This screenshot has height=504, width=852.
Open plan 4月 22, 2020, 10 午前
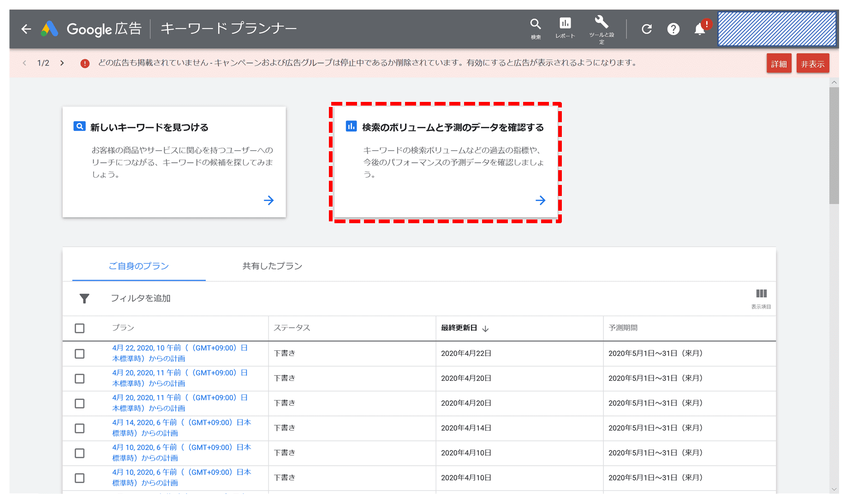[x=180, y=353]
